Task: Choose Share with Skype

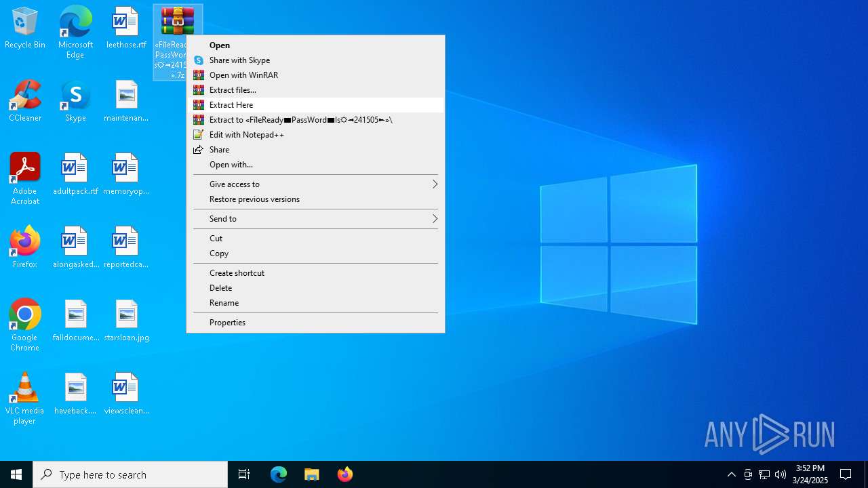Action: tap(315, 60)
